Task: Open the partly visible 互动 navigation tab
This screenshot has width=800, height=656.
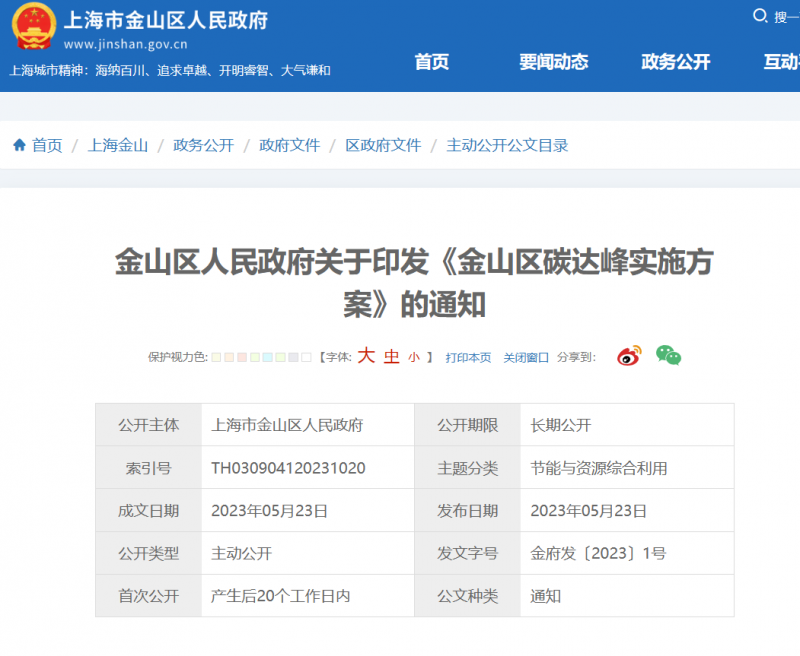Action: click(781, 62)
